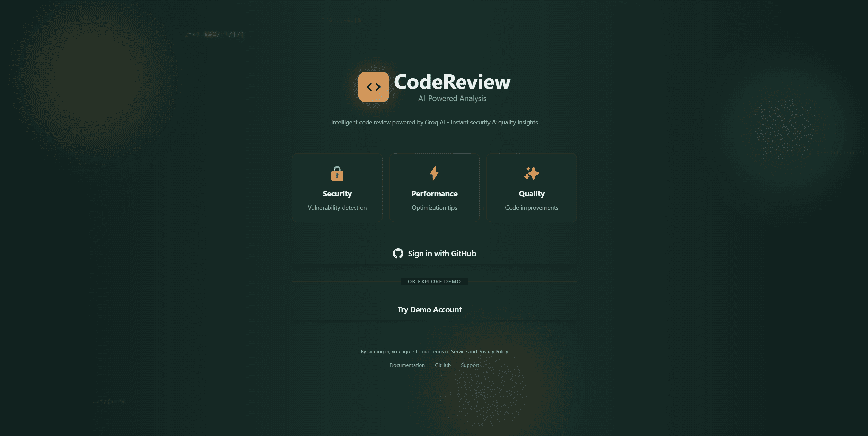
Task: Click the 'OR EXPLORE DEMO' label
Action: (x=434, y=282)
